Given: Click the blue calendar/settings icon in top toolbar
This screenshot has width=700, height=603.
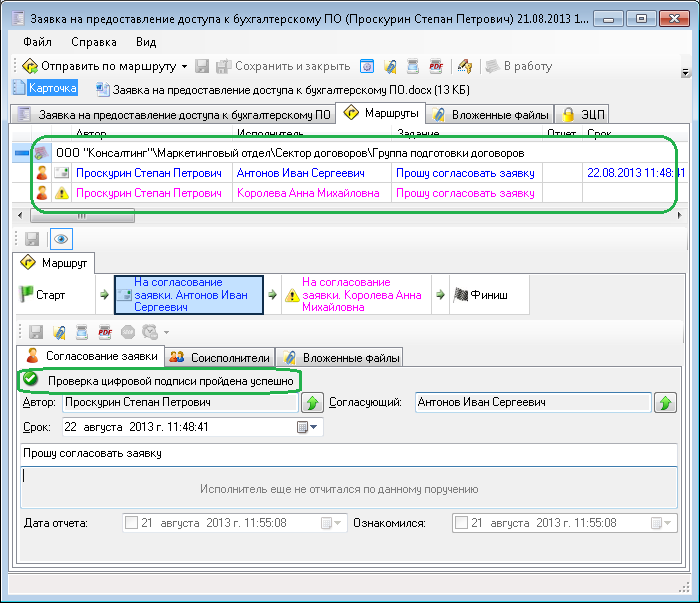Looking at the screenshot, I should pyautogui.click(x=367, y=66).
